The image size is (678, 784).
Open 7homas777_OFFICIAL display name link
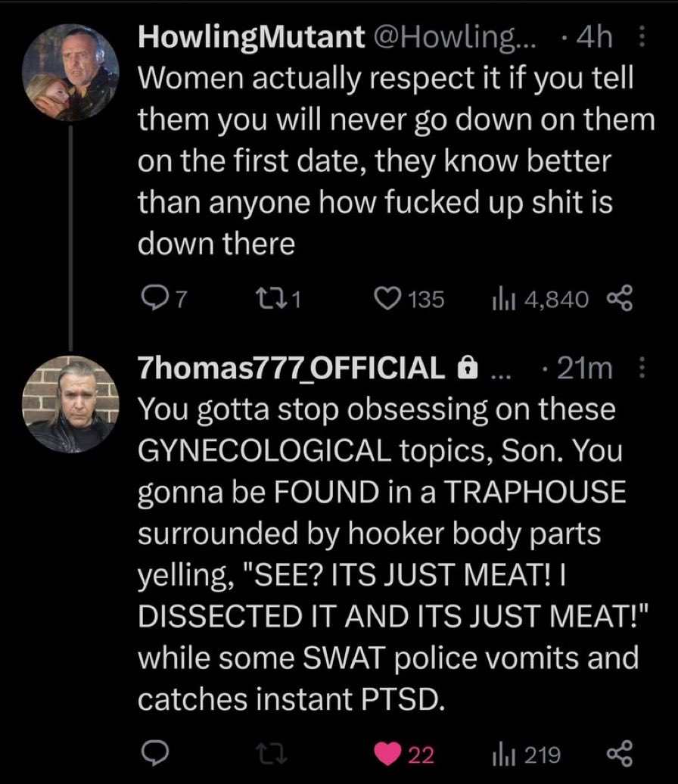click(291, 369)
